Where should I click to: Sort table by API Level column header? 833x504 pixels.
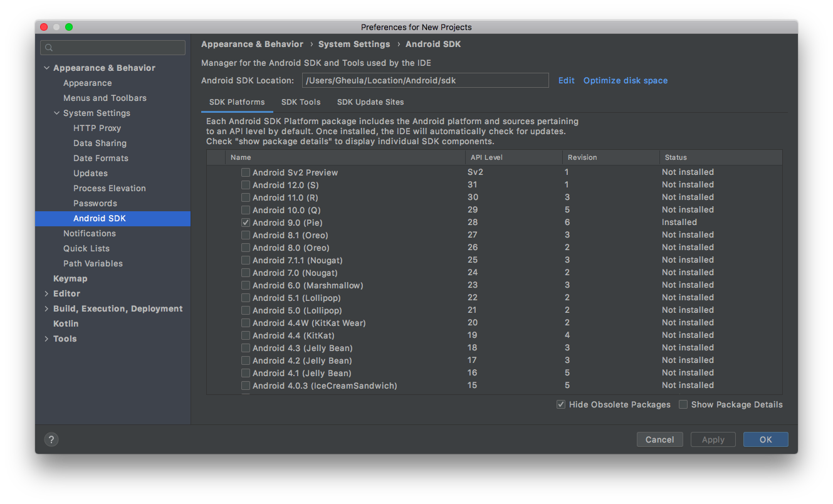click(486, 157)
